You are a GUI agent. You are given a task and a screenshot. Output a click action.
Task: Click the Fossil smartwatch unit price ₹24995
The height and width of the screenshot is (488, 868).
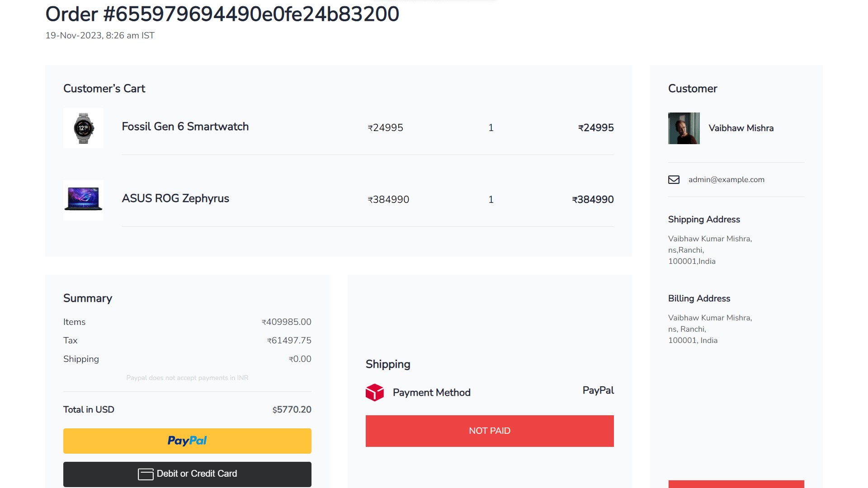click(385, 128)
